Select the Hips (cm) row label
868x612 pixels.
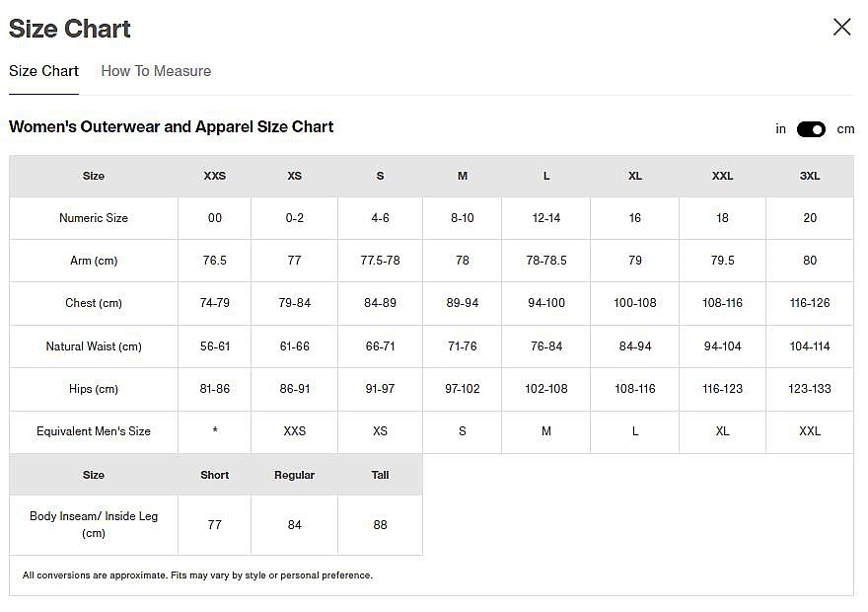tap(94, 389)
